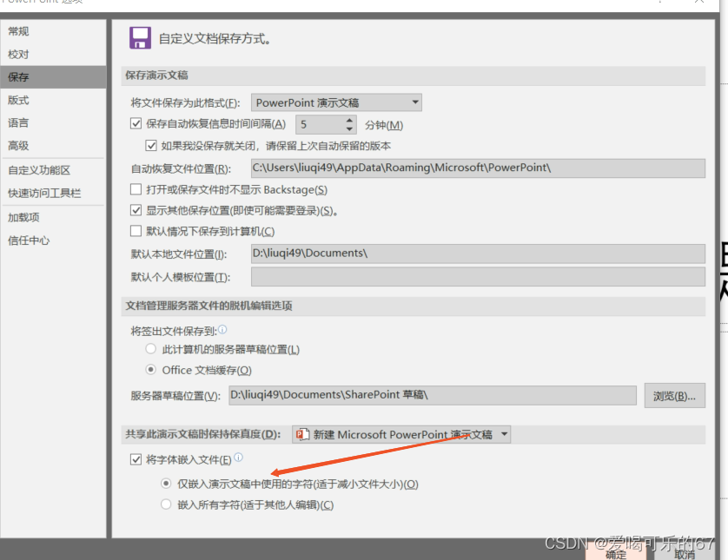Click the 自动恢复文件位置 path field
728x560 pixels.
[478, 168]
